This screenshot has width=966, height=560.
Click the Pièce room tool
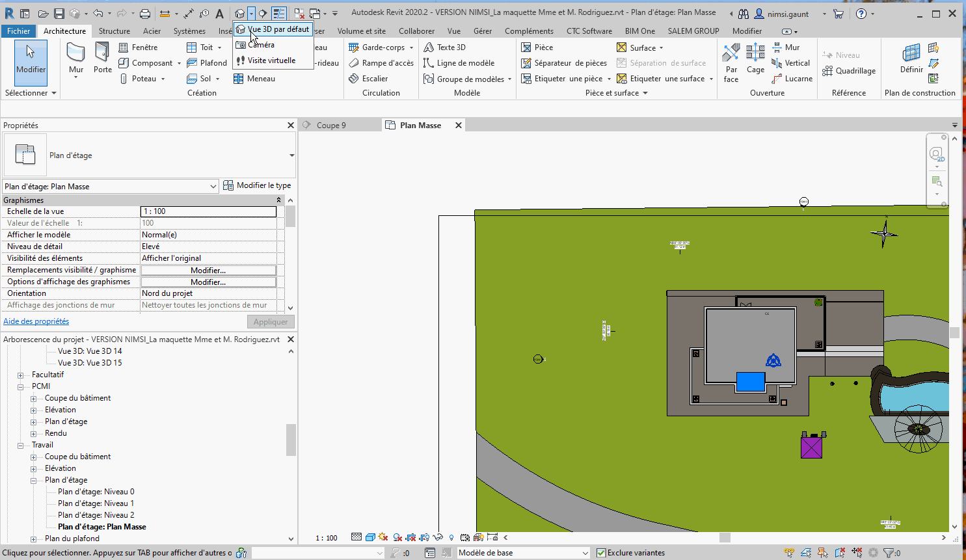pos(537,47)
